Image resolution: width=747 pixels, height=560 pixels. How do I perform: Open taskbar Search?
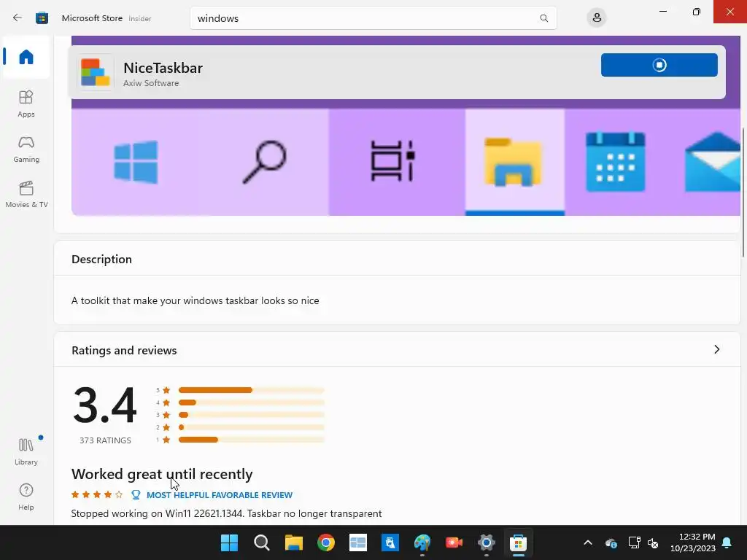262,542
